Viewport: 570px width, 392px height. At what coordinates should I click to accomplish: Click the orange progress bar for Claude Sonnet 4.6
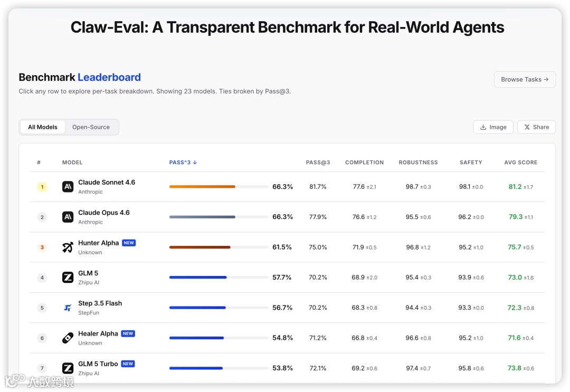pos(202,187)
